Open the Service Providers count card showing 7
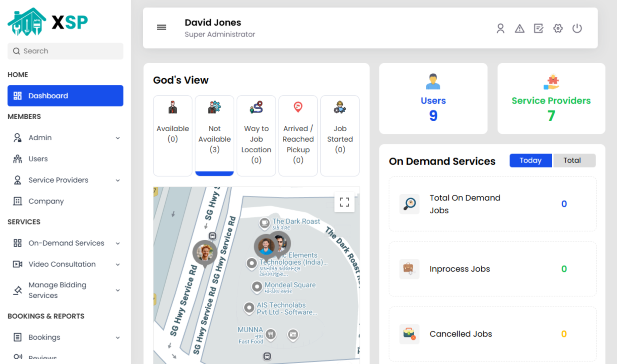The height and width of the screenshot is (364, 617). click(x=551, y=98)
